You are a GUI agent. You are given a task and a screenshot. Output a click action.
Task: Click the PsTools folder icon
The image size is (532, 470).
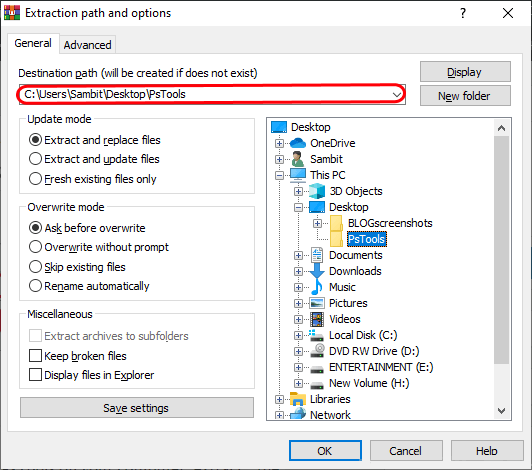point(336,239)
